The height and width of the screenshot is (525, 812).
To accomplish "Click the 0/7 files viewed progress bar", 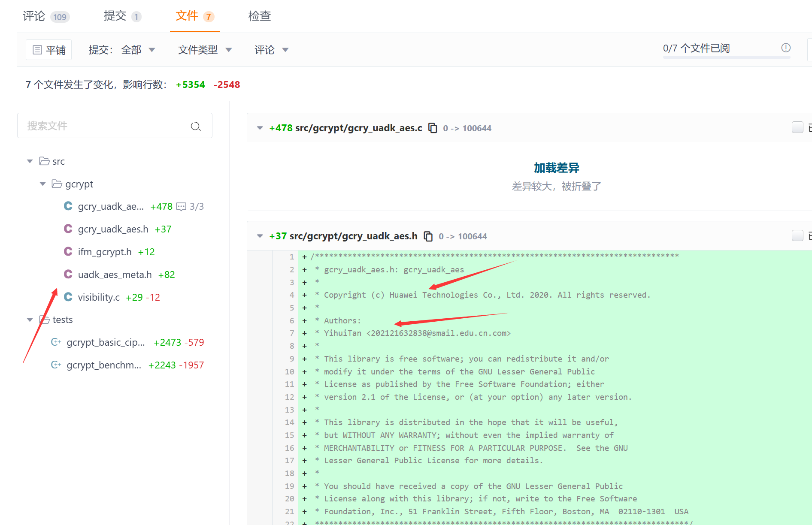I will click(727, 57).
